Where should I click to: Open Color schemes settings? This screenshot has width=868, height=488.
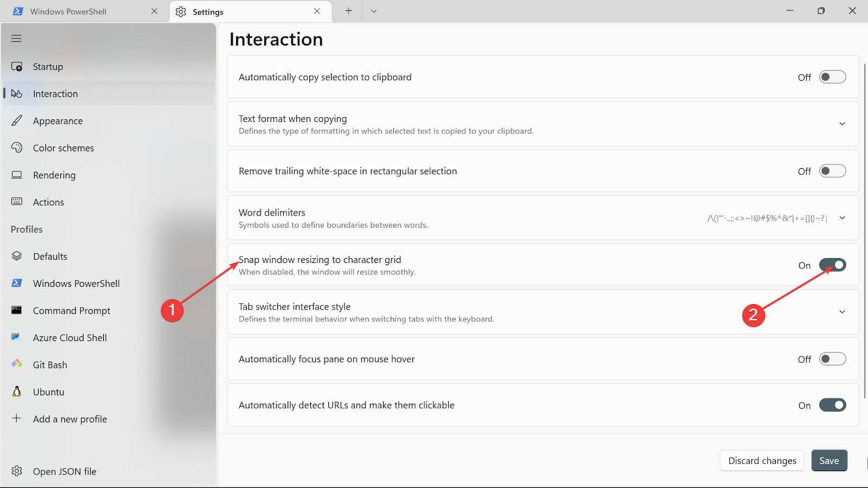(108, 148)
